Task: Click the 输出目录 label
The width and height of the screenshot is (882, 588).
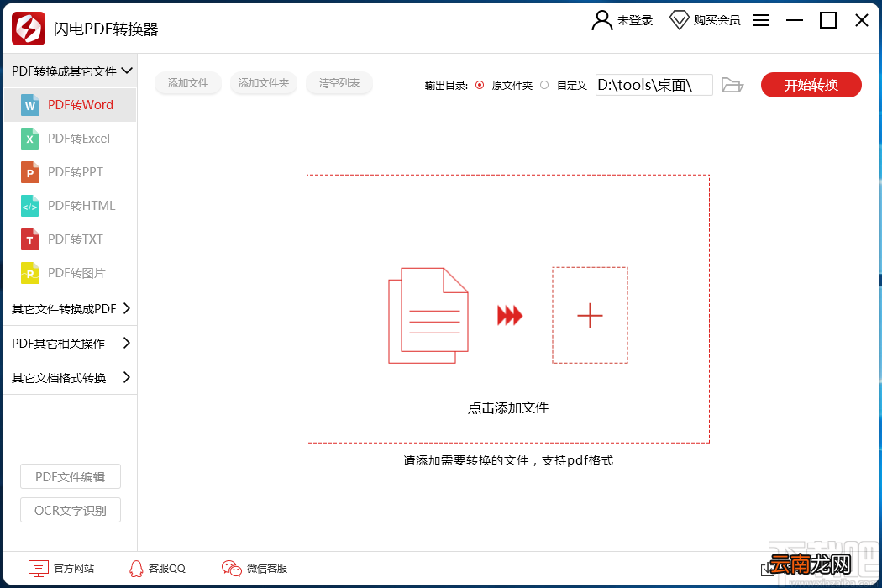Action: click(446, 86)
